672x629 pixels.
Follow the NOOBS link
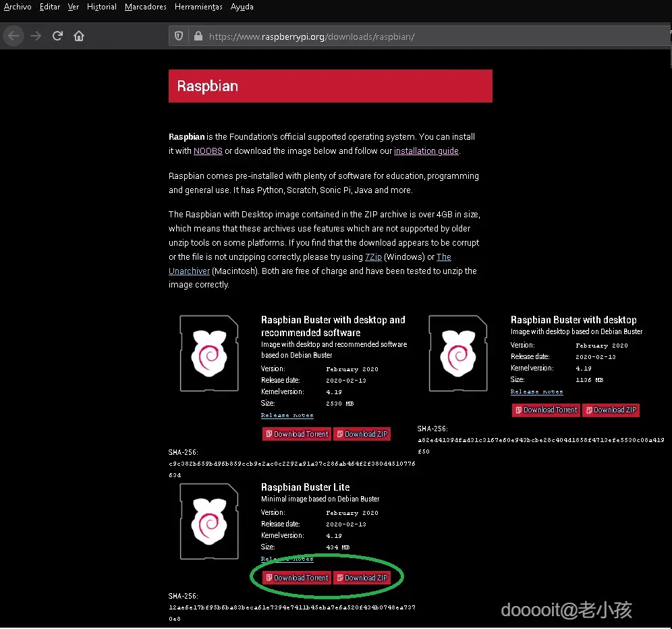(208, 151)
